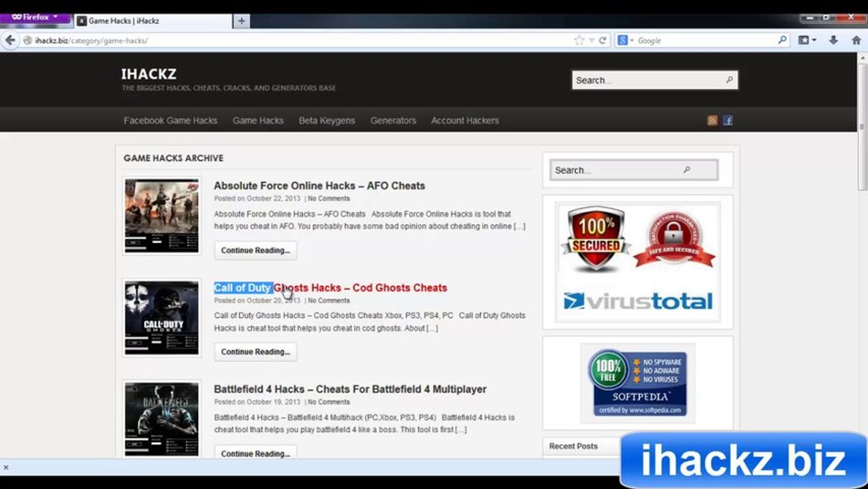Open the bookmarks menu toolbar icon
868x489 pixels.
(806, 40)
